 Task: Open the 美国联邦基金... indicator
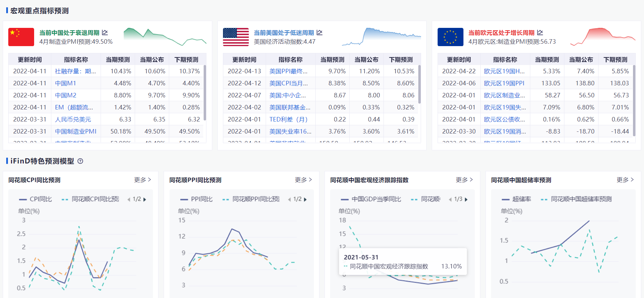(x=290, y=107)
